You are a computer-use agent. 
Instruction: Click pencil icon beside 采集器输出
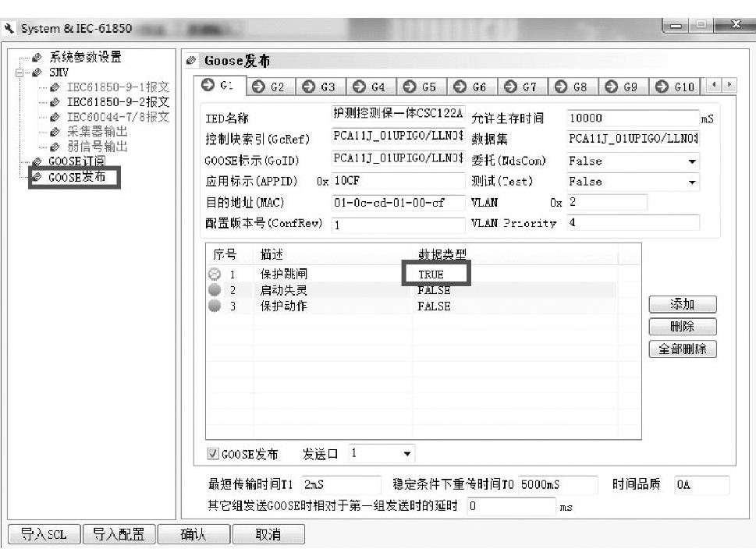pos(55,132)
